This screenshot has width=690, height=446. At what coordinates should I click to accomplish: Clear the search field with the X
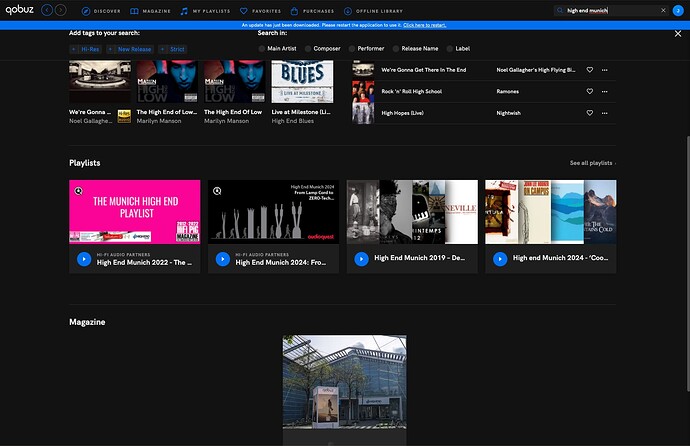click(663, 11)
